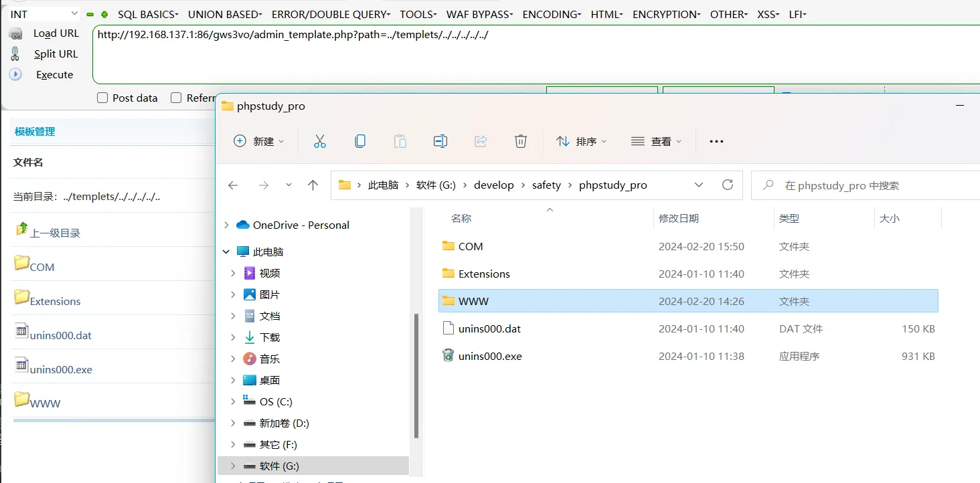Image resolution: width=980 pixels, height=483 pixels.
Task: Open the 上一级目录 parent directory link
Action: (x=55, y=233)
